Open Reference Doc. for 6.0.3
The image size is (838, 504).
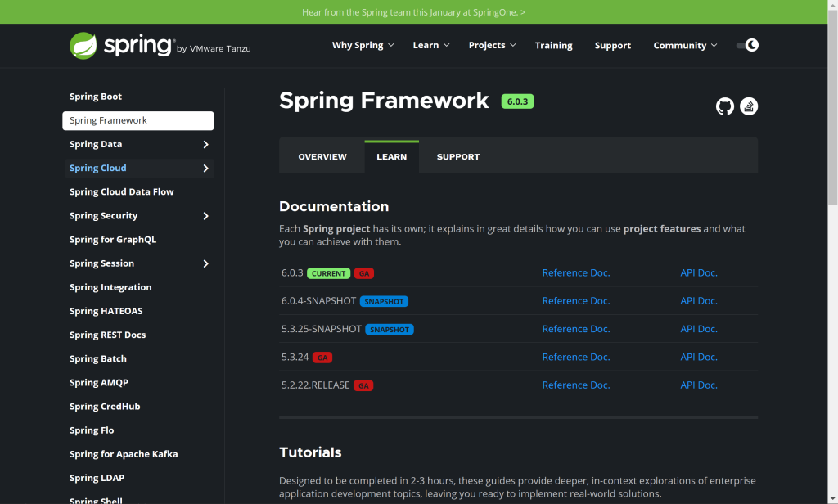tap(576, 272)
